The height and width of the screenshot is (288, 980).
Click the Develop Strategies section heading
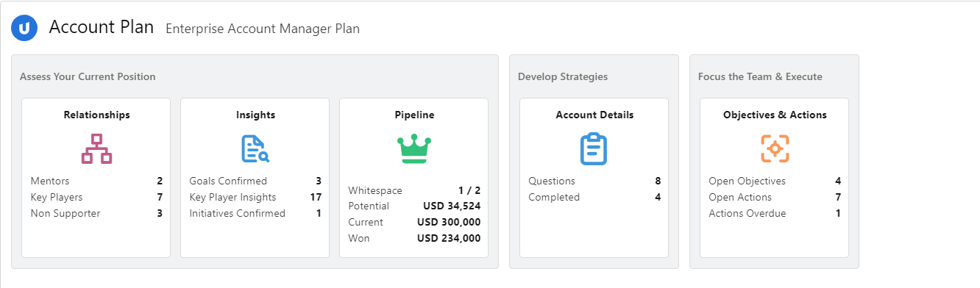click(563, 76)
